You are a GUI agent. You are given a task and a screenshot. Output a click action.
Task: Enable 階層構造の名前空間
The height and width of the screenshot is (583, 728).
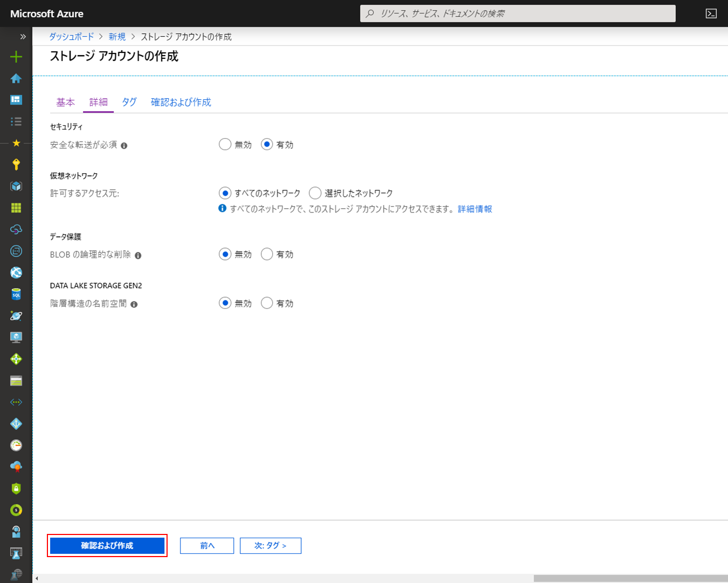pos(267,303)
